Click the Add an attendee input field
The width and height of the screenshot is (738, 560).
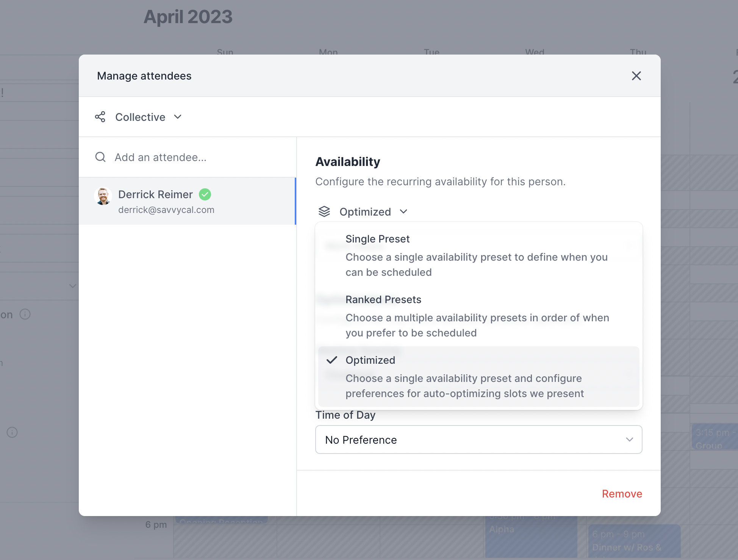tap(161, 157)
